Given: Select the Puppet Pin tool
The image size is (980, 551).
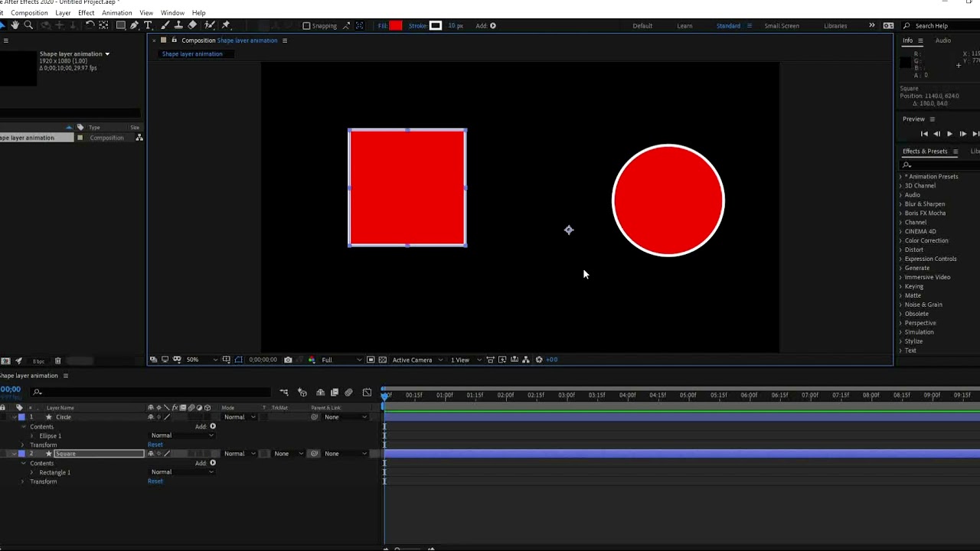Looking at the screenshot, I should click(x=226, y=25).
